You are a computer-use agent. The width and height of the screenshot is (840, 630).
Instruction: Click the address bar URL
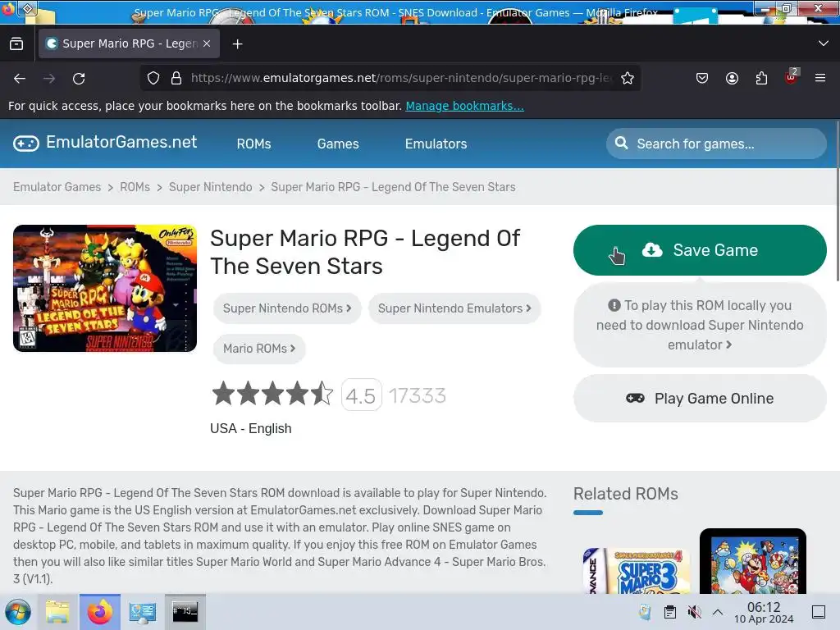(x=402, y=78)
